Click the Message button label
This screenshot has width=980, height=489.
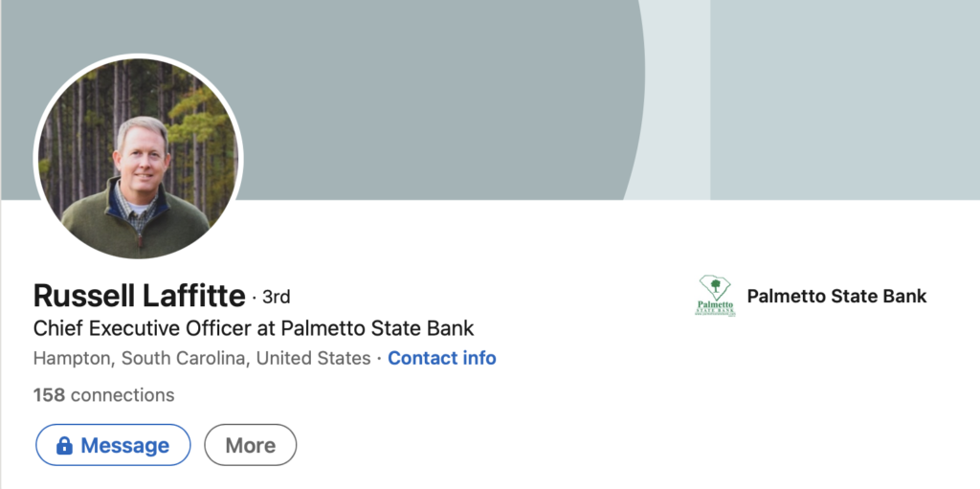click(124, 446)
